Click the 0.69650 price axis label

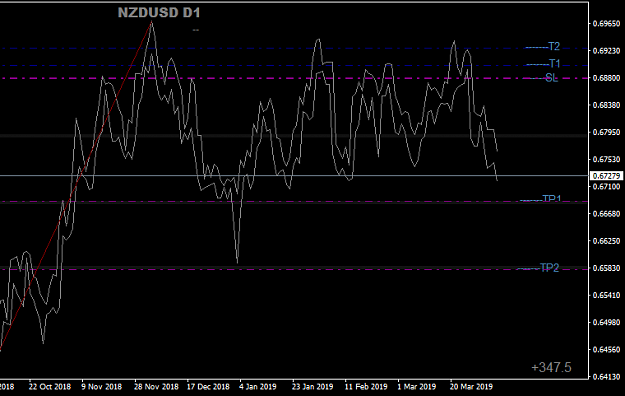607,24
